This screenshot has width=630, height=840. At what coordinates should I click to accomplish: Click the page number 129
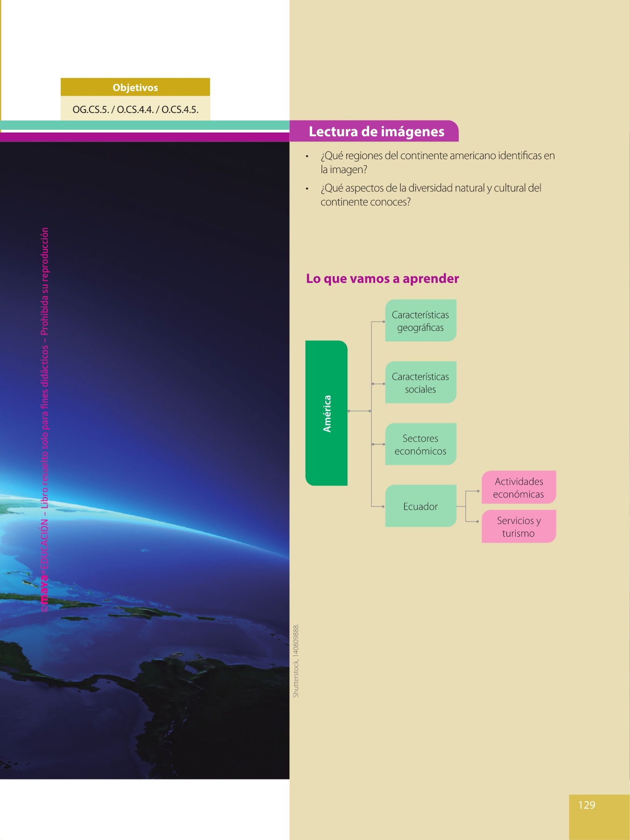587,805
